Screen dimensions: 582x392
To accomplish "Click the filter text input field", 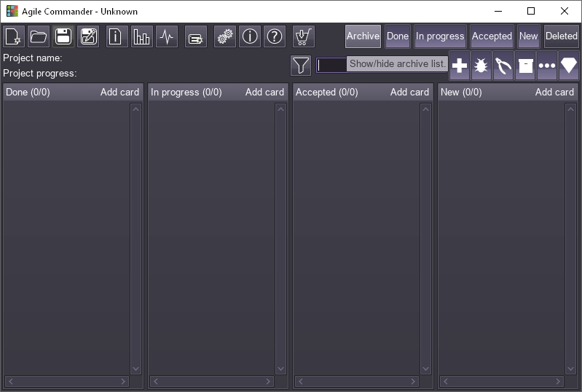I will (x=331, y=66).
